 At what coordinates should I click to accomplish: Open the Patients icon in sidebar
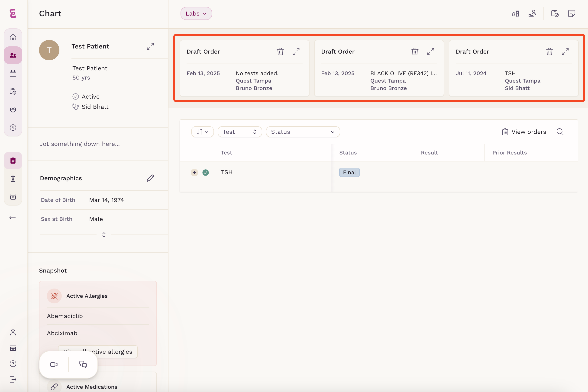pos(13,55)
